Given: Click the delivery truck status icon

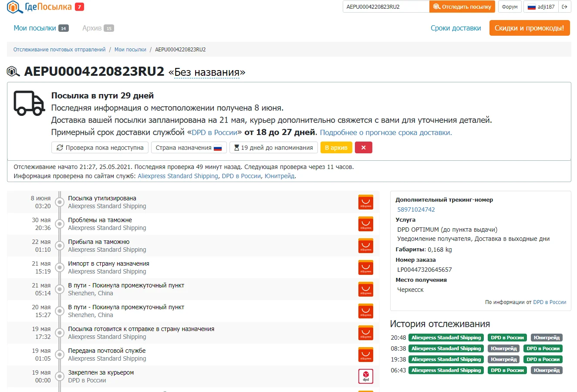Looking at the screenshot, I should [x=29, y=103].
